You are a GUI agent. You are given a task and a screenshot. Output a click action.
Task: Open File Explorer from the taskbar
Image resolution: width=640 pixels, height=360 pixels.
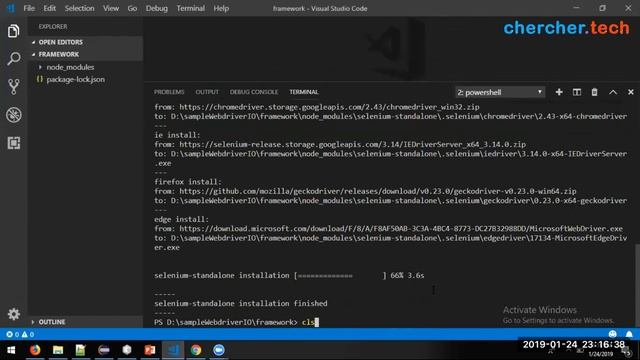point(58,350)
